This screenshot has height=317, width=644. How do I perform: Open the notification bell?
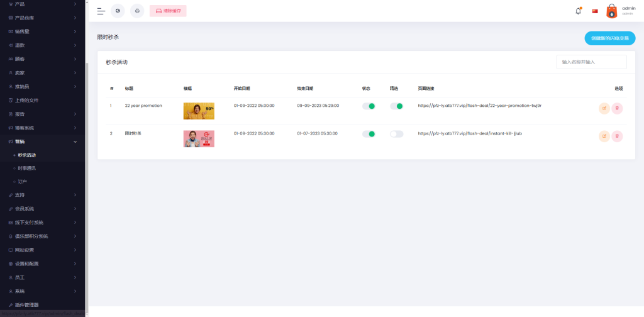[578, 11]
